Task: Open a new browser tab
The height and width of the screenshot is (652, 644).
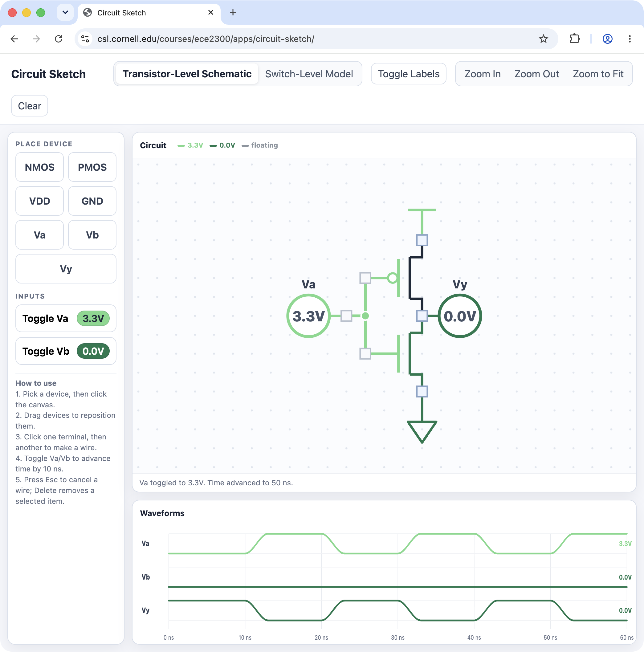Action: tap(233, 13)
